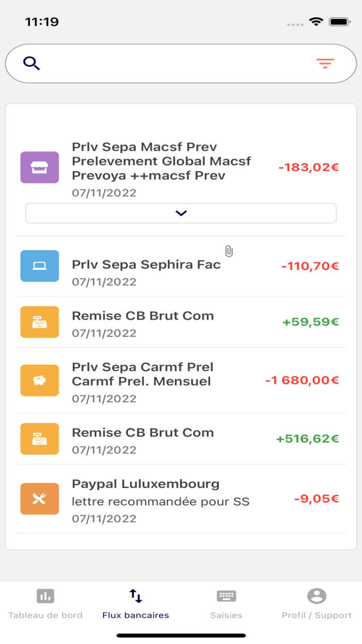This screenshot has height=644, width=362.
Task: Select the Flux bancaires tab
Action: tap(135, 604)
